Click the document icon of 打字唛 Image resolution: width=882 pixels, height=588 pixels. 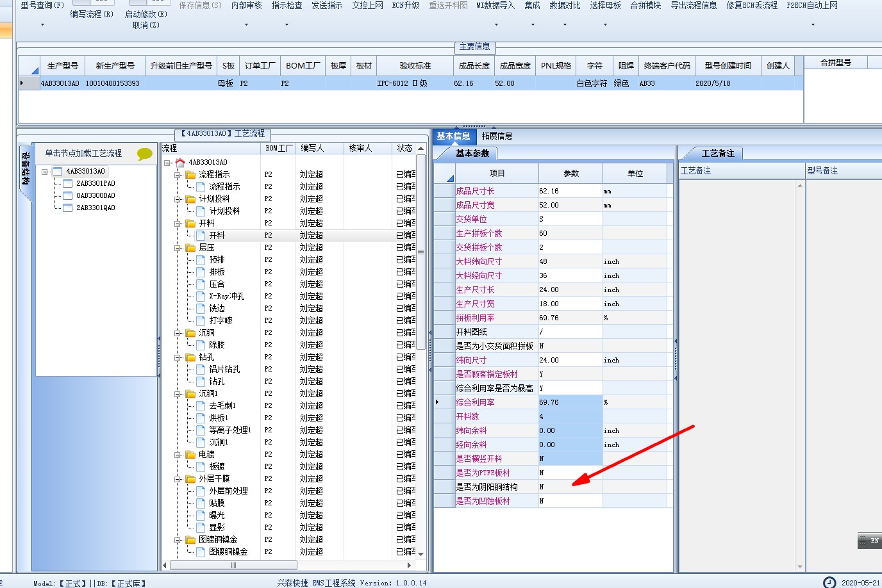pos(201,320)
